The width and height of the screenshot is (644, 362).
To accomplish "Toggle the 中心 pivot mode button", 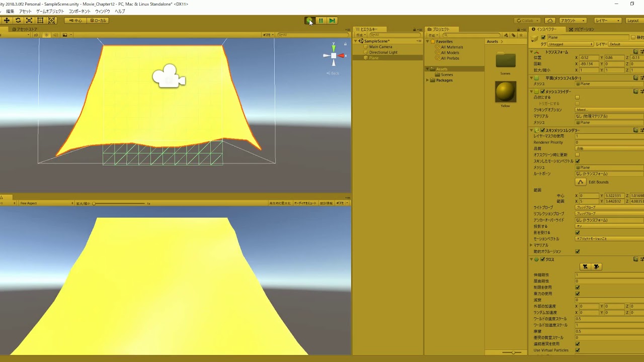I will pos(75,21).
